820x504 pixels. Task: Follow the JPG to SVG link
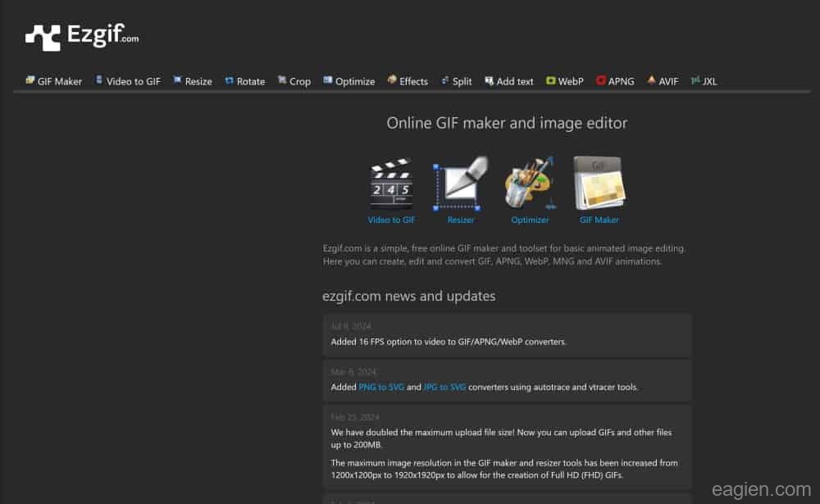444,387
